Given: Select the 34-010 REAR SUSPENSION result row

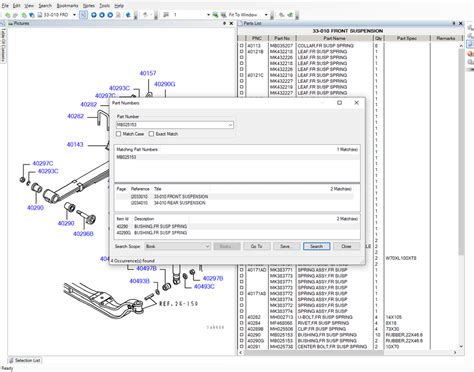Looking at the screenshot, I should coord(235,203).
